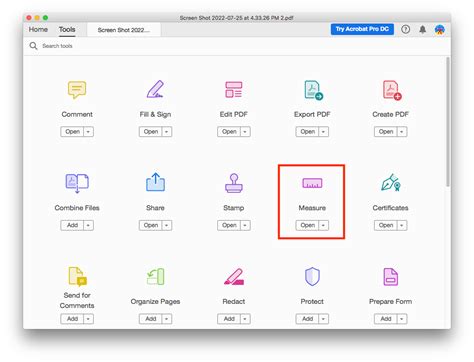The height and width of the screenshot is (362, 474).
Task: Expand the Edit PDF dropdown arrow
Action: tap(245, 132)
